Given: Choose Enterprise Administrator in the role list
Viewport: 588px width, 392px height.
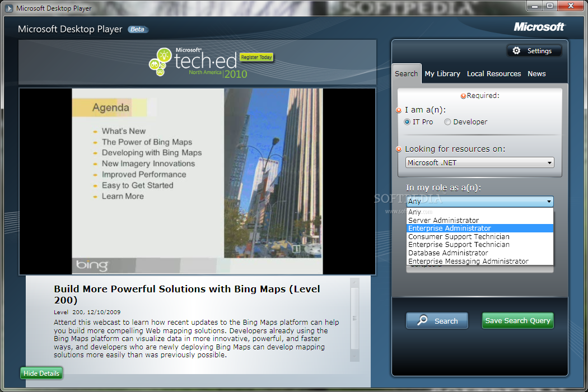Looking at the screenshot, I should tap(479, 228).
